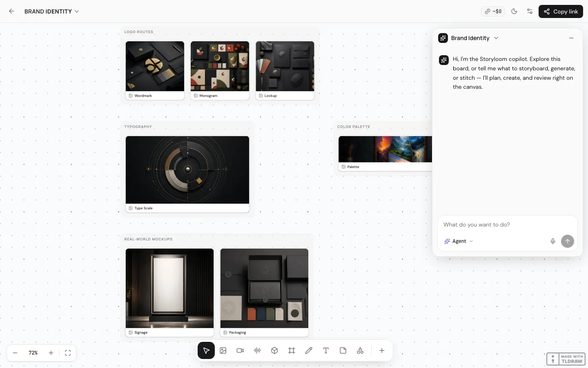Click the Copy link button
This screenshot has height=368, width=588.
coord(561,11)
